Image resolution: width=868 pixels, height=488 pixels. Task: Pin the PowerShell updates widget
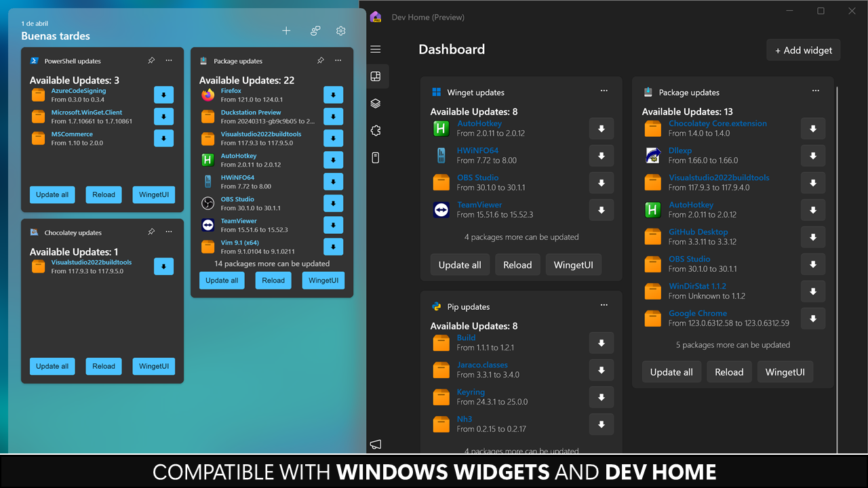point(151,60)
